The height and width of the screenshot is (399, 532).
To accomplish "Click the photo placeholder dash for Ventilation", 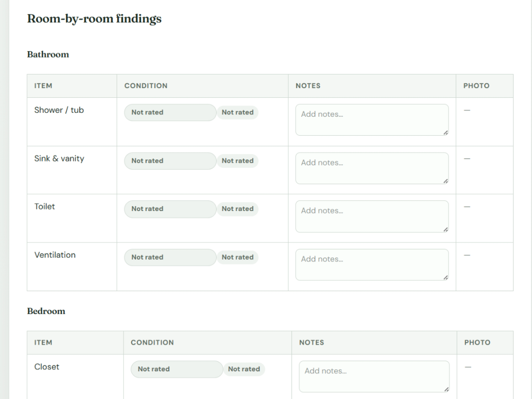I will (467, 255).
